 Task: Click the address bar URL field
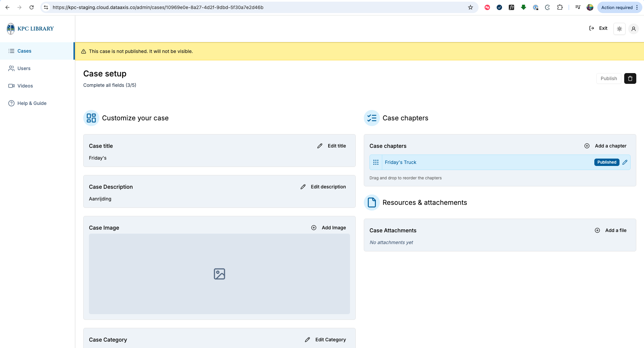tap(258, 7)
